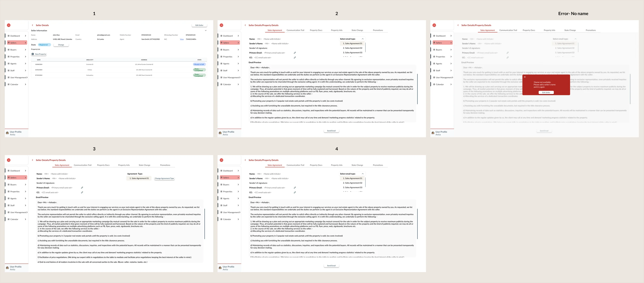Expand the Buyers sidebar chevron in screen 1

[x=26, y=50]
